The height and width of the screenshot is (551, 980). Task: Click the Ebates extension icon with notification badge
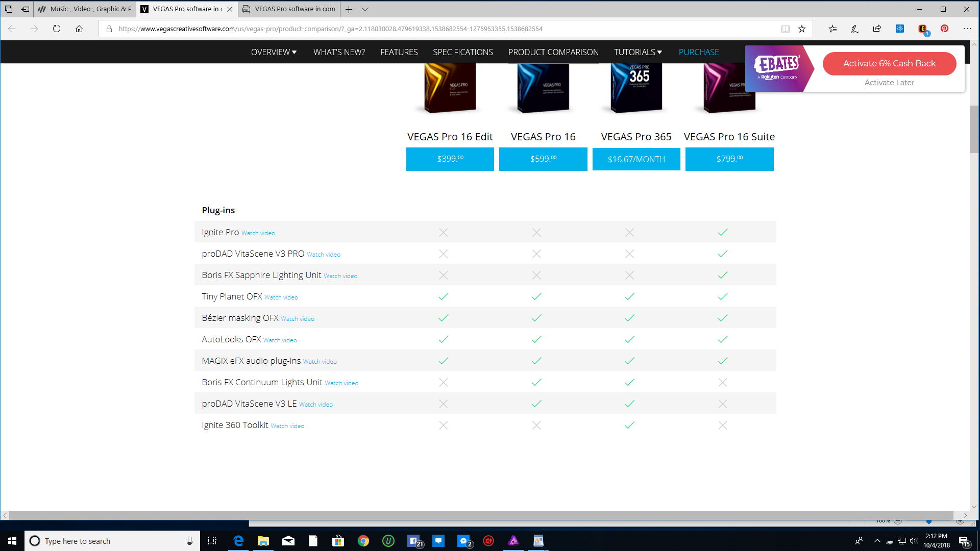tap(923, 29)
